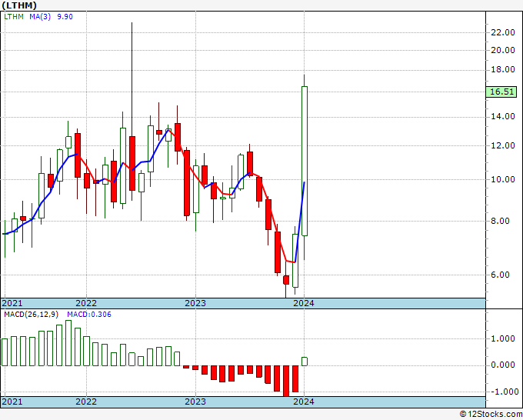Click the 1.000 MACD axis label
The width and height of the screenshot is (523, 420).
pyautogui.click(x=503, y=338)
